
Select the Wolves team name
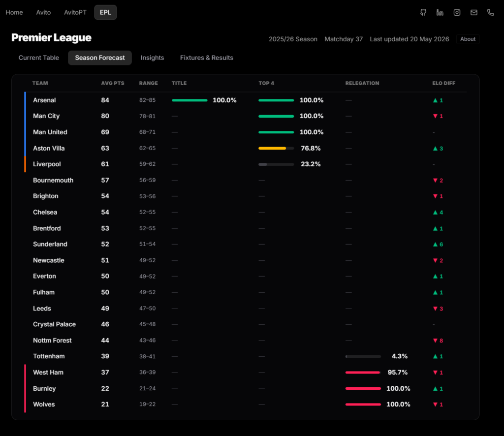coord(44,404)
